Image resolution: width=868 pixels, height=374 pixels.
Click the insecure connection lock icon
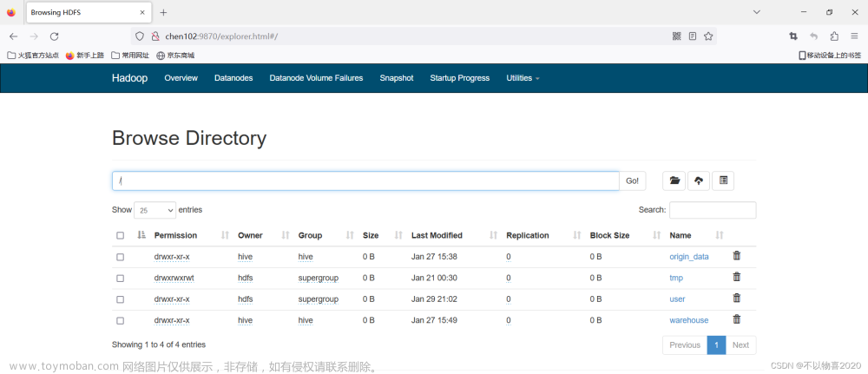click(155, 36)
